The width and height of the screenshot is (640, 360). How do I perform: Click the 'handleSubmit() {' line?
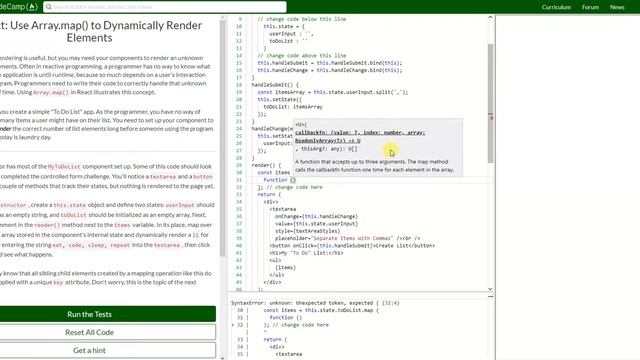coord(275,85)
